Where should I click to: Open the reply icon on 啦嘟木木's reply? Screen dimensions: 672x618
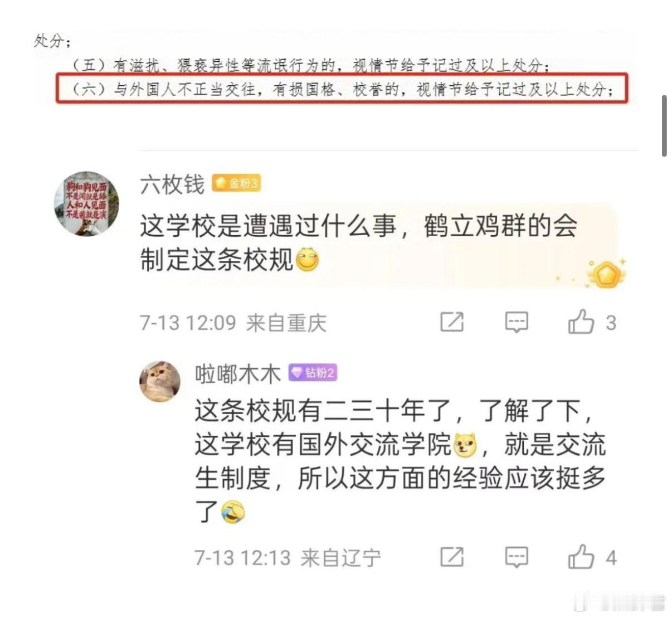pyautogui.click(x=517, y=557)
